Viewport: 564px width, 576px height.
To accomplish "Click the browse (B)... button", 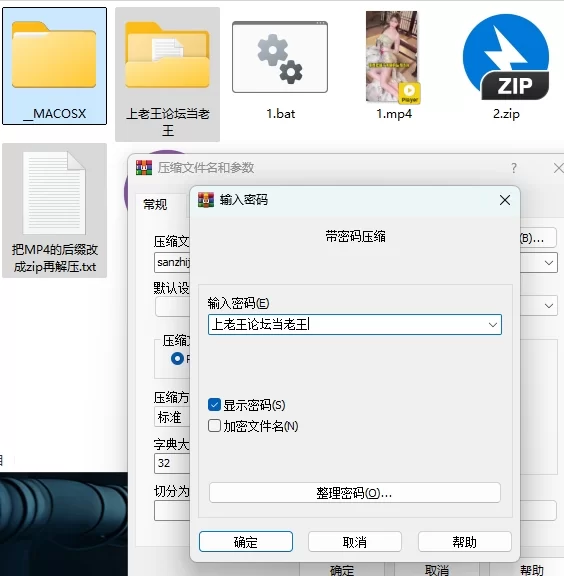I will (538, 238).
